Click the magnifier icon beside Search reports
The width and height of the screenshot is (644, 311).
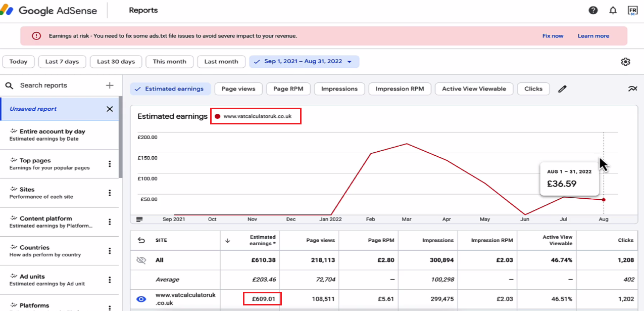click(9, 85)
